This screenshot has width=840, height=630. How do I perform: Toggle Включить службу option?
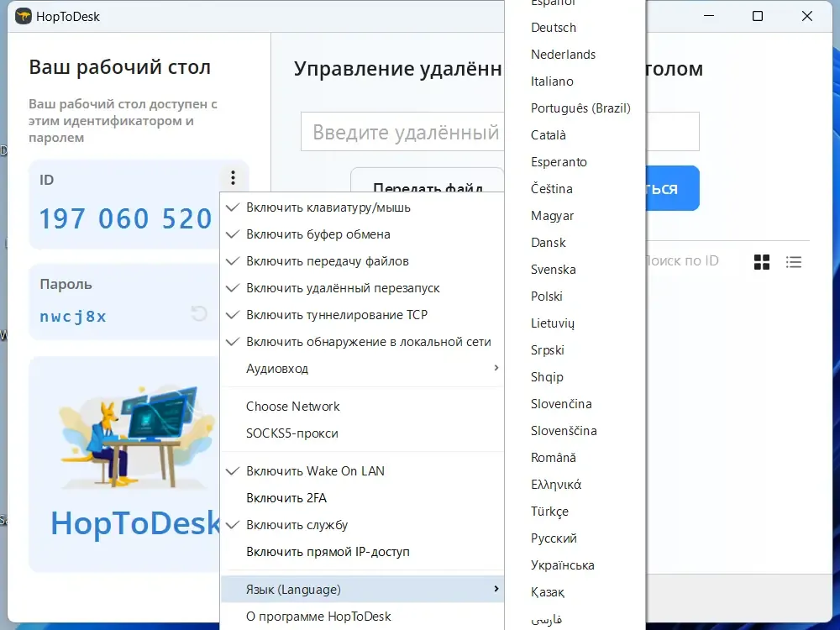coord(362,524)
